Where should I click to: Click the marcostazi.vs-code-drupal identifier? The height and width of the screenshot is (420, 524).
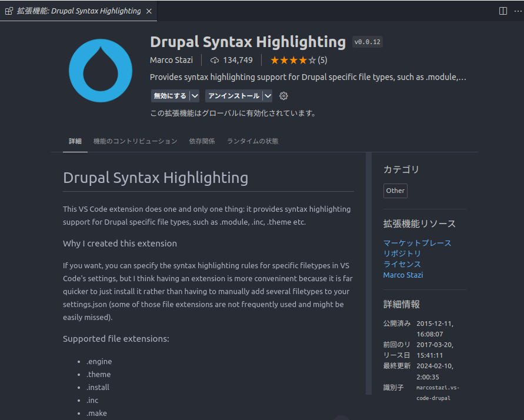click(x=438, y=393)
